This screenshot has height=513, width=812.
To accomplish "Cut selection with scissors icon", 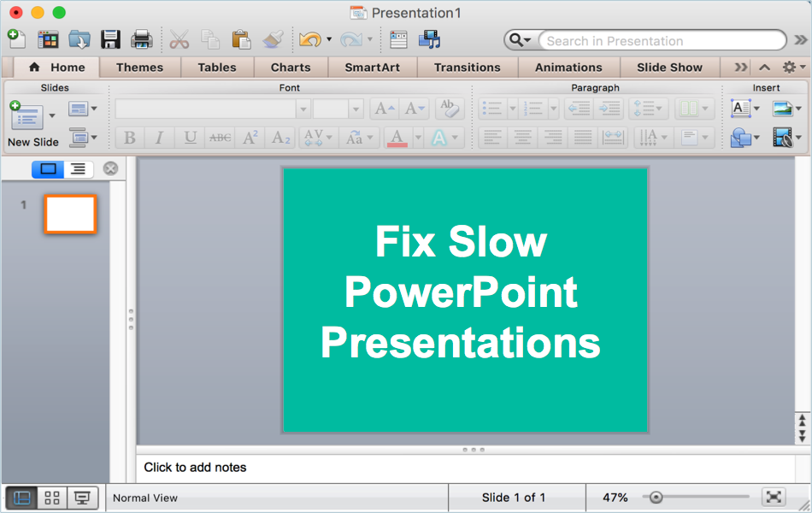I will coord(179,39).
